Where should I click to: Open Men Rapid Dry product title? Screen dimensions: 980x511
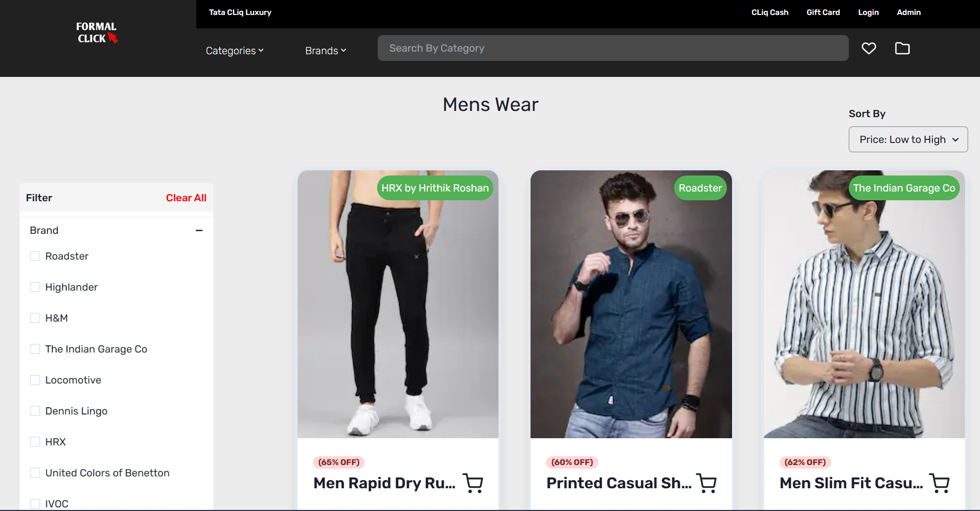point(384,483)
